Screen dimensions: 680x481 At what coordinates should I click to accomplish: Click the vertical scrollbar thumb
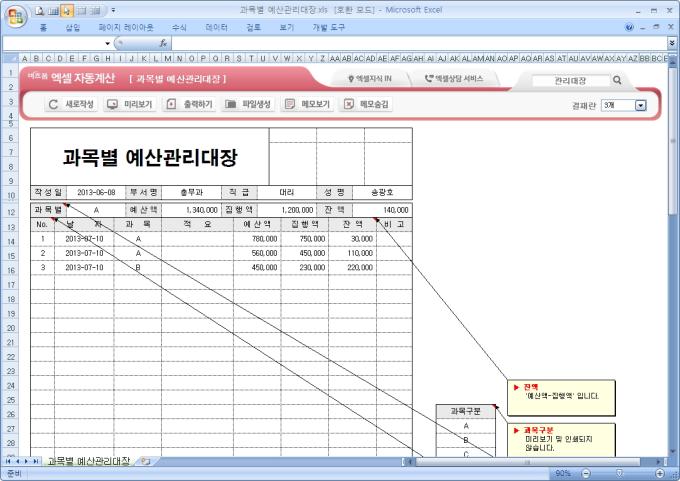(673, 140)
